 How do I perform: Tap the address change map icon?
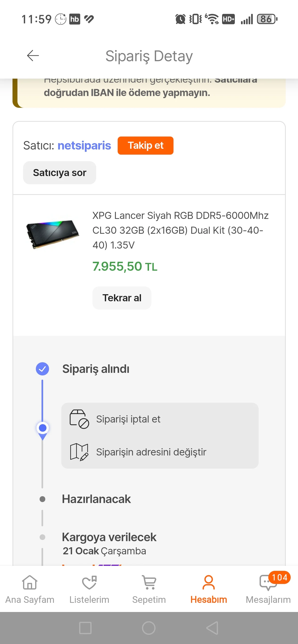79,452
